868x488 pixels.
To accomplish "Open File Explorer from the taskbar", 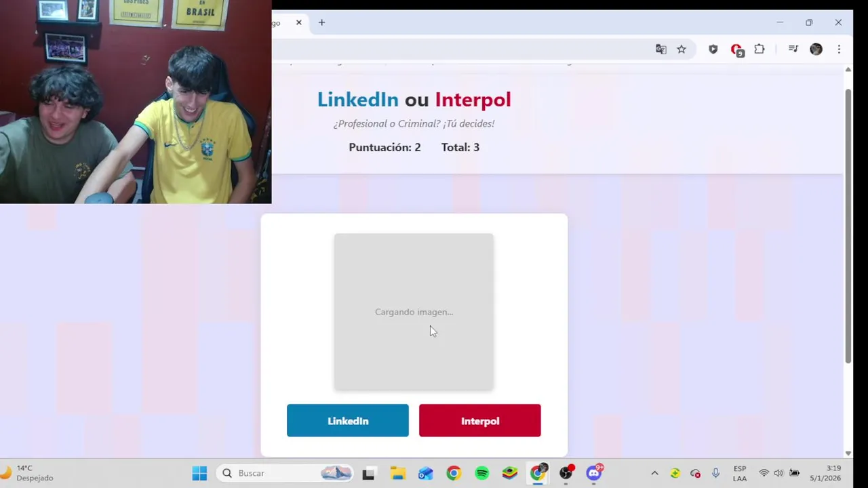I will pyautogui.click(x=397, y=473).
